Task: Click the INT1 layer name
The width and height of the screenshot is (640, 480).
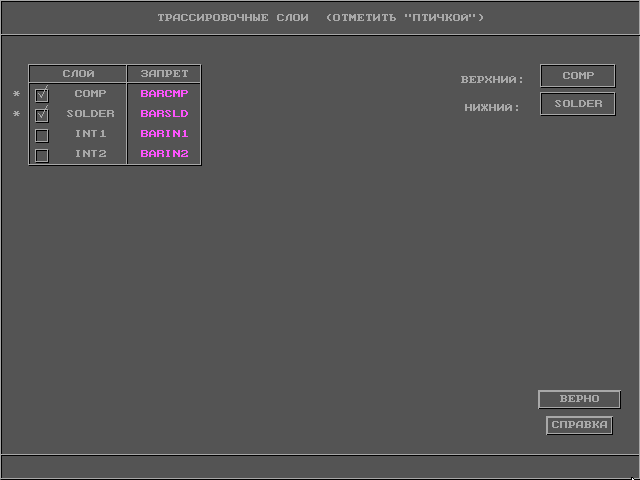Action: (x=90, y=133)
